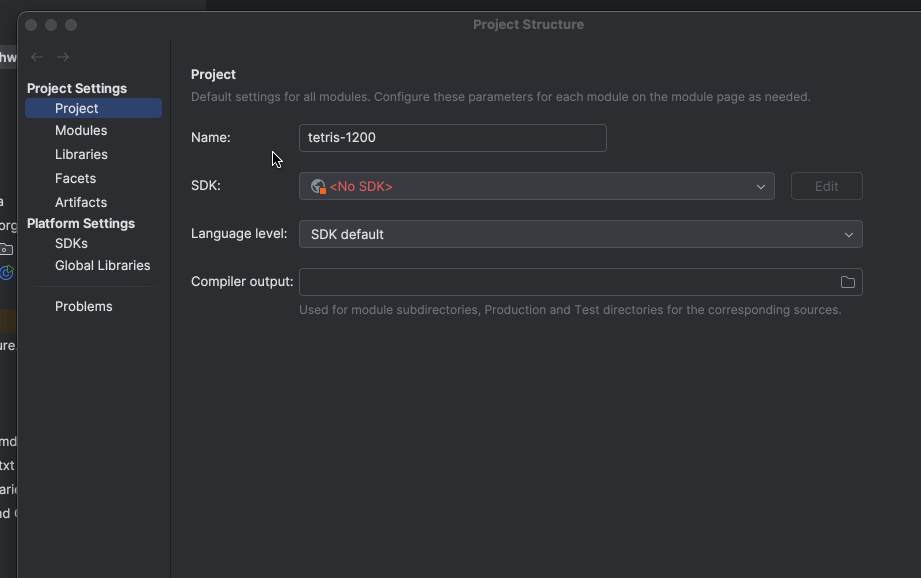Click the No SDK globe icon

pyautogui.click(x=318, y=186)
